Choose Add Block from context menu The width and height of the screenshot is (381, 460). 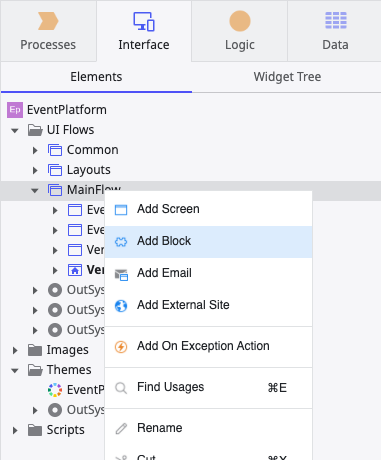coord(208,241)
